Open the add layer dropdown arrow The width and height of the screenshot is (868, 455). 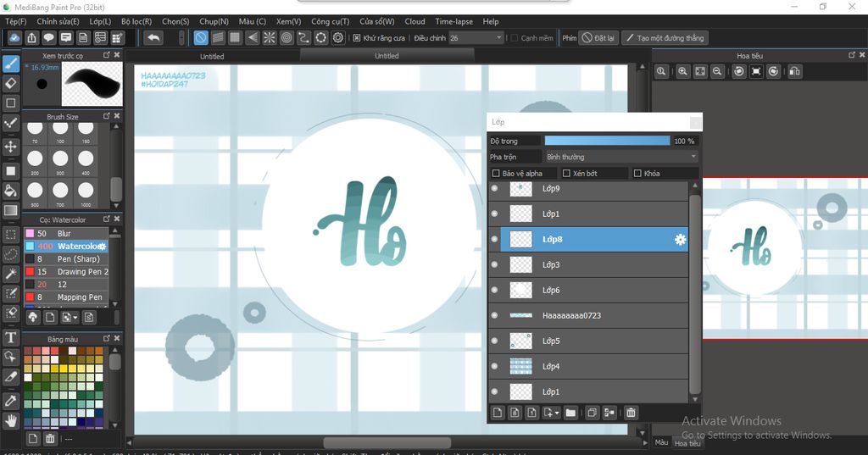[x=557, y=413]
